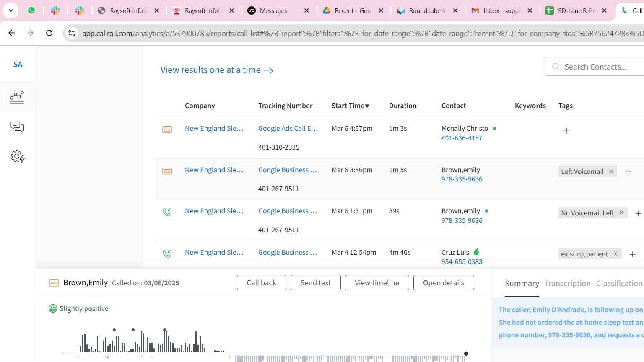Image resolution: width=644 pixels, height=362 pixels.
Task: Click Call back button
Action: pos(262,283)
